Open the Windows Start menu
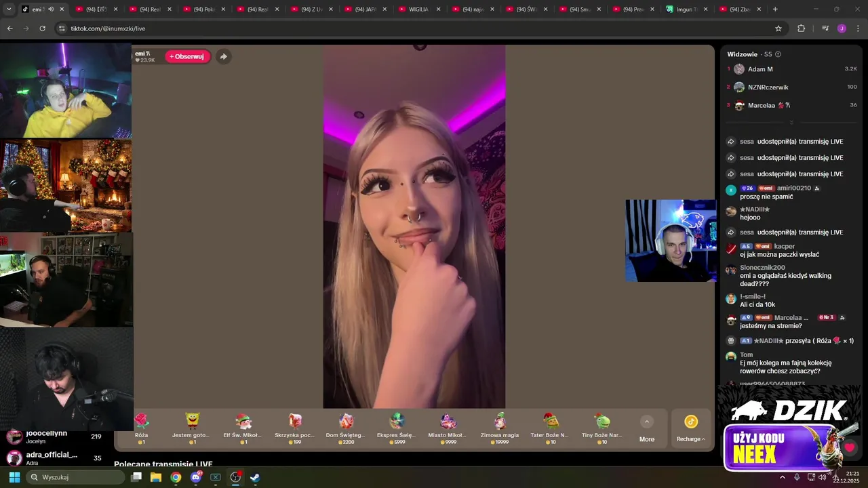Image resolution: width=868 pixels, height=488 pixels. coord(14,477)
